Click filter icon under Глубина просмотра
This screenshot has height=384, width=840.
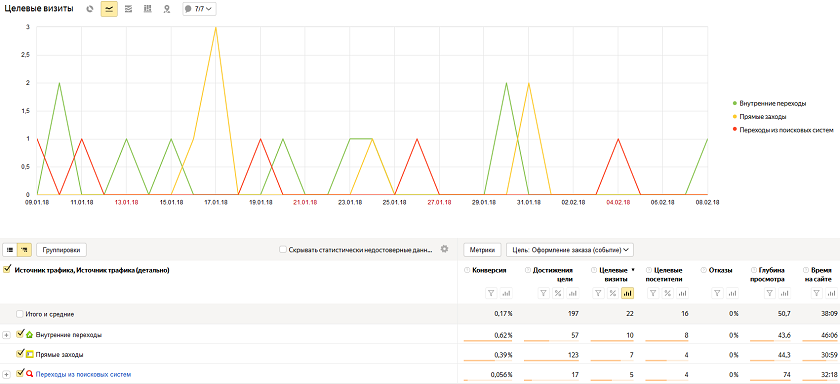pos(769,293)
